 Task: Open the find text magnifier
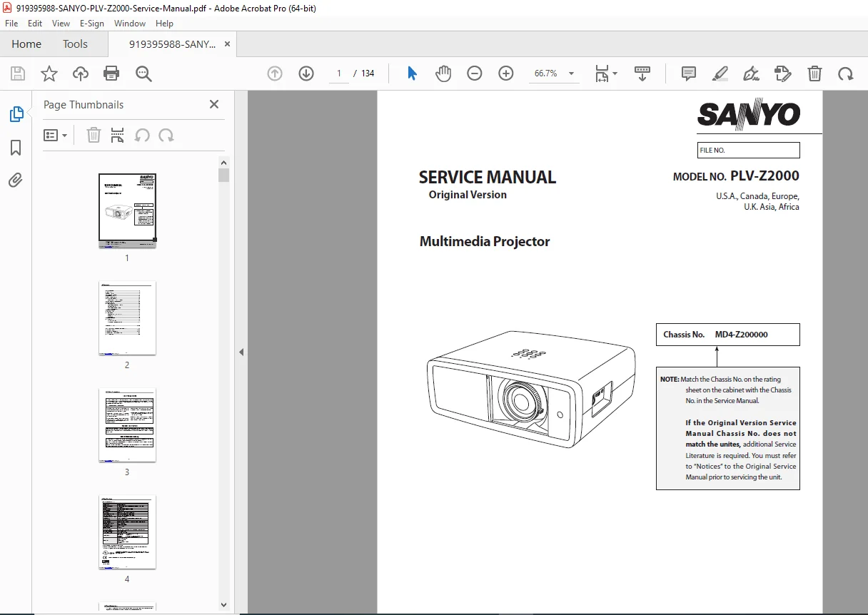click(x=143, y=73)
